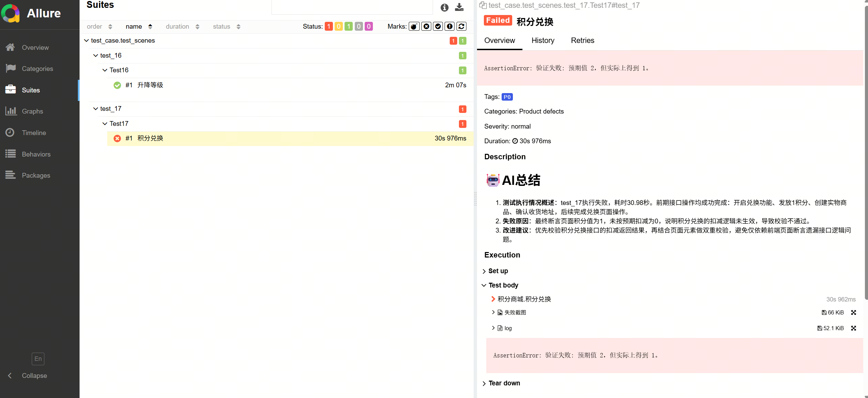Switch to the Retries tab
Screen dimensions: 868x398
[582, 40]
